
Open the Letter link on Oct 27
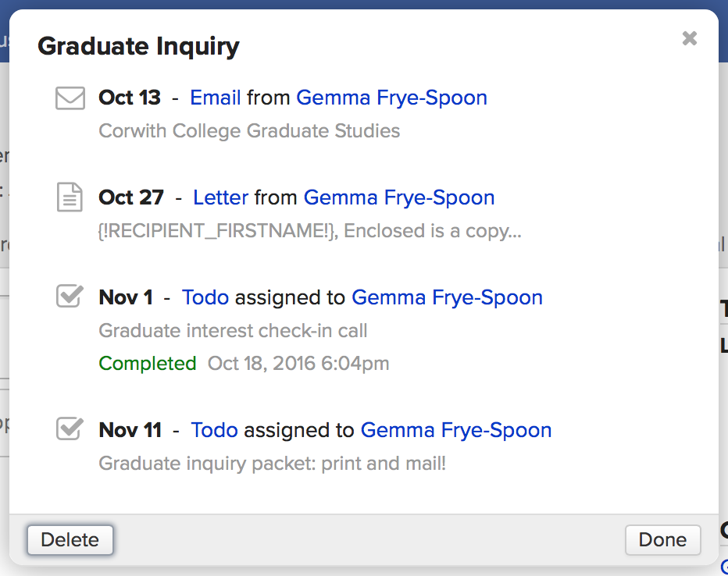click(x=221, y=197)
